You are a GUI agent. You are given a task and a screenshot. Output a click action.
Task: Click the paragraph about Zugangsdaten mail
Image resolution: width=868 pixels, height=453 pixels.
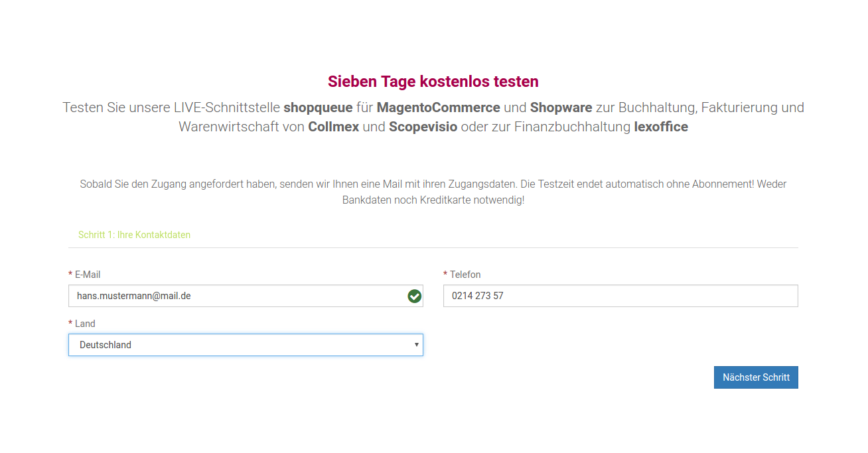(x=433, y=192)
